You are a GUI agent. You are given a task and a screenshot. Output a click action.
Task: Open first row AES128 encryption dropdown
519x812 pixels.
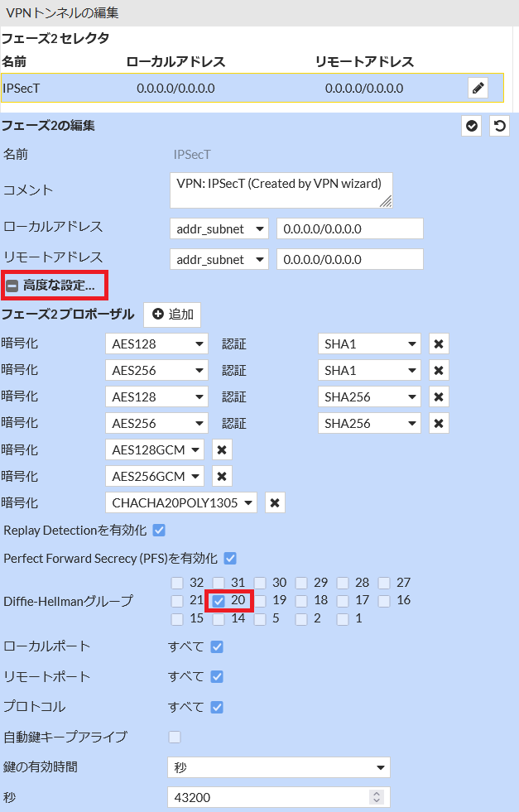[x=156, y=344]
